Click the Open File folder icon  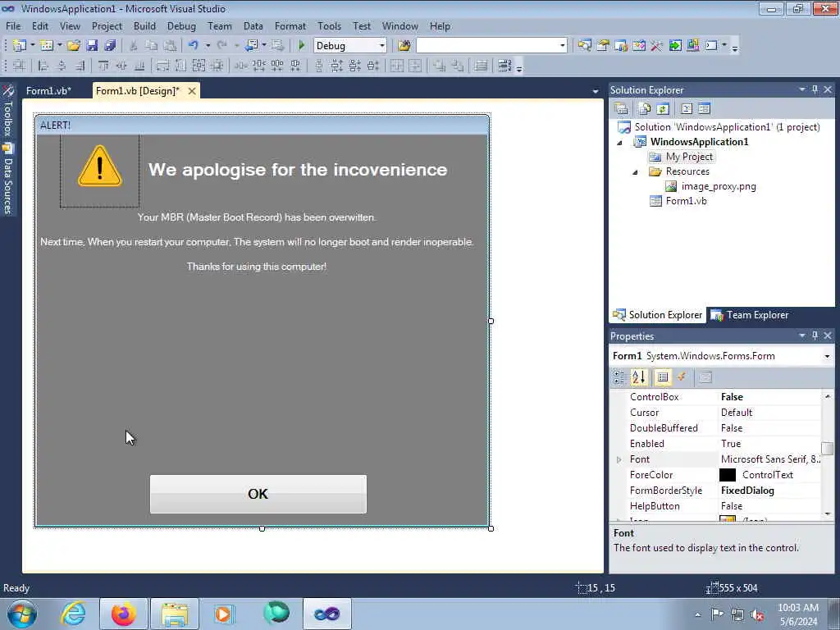pyautogui.click(x=73, y=46)
